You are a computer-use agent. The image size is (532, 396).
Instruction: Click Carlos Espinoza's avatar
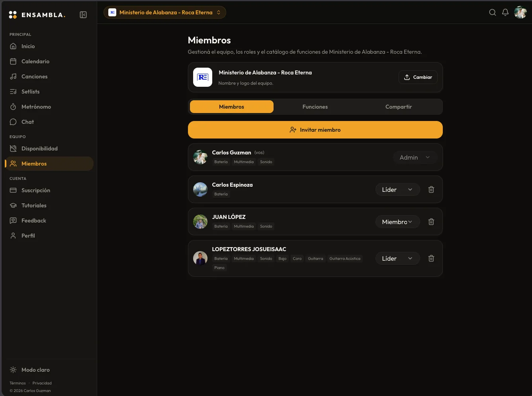[x=200, y=189]
